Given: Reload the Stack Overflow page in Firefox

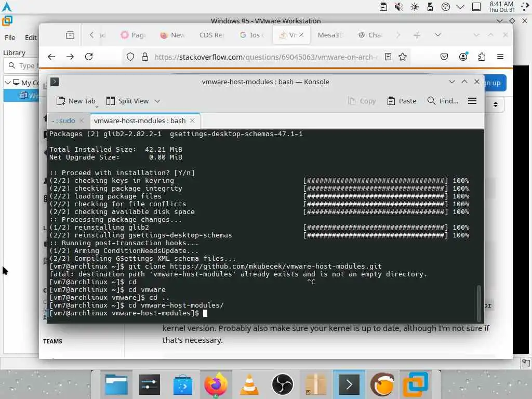Looking at the screenshot, I should click(x=89, y=57).
